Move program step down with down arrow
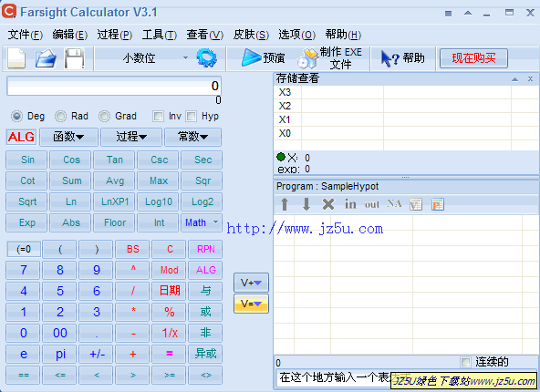Viewport: 540px width, 392px height. [306, 204]
